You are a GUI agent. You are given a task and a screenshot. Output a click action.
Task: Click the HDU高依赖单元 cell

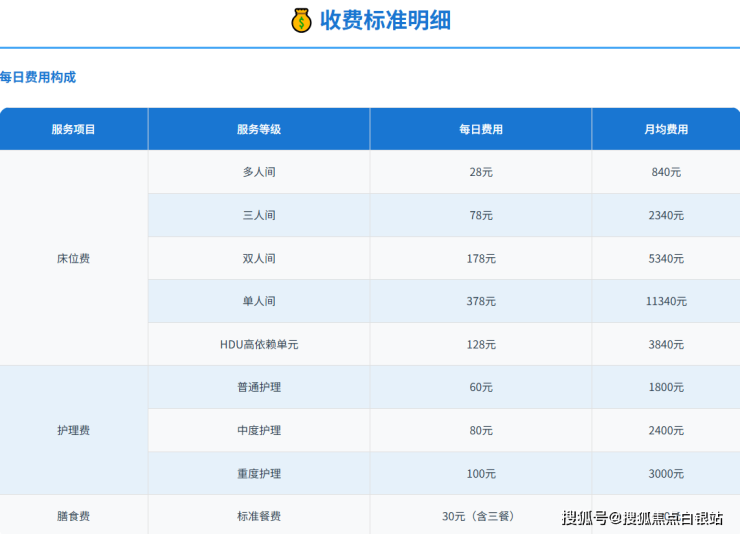point(259,344)
